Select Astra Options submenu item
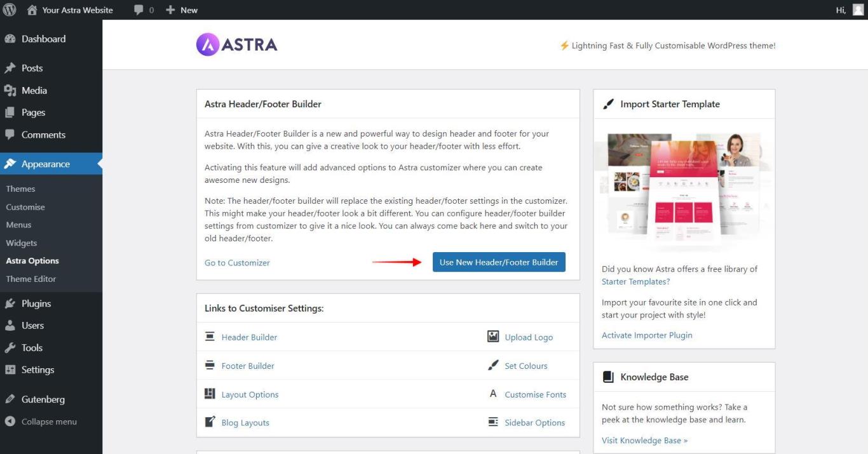This screenshot has height=454, width=868. click(32, 261)
